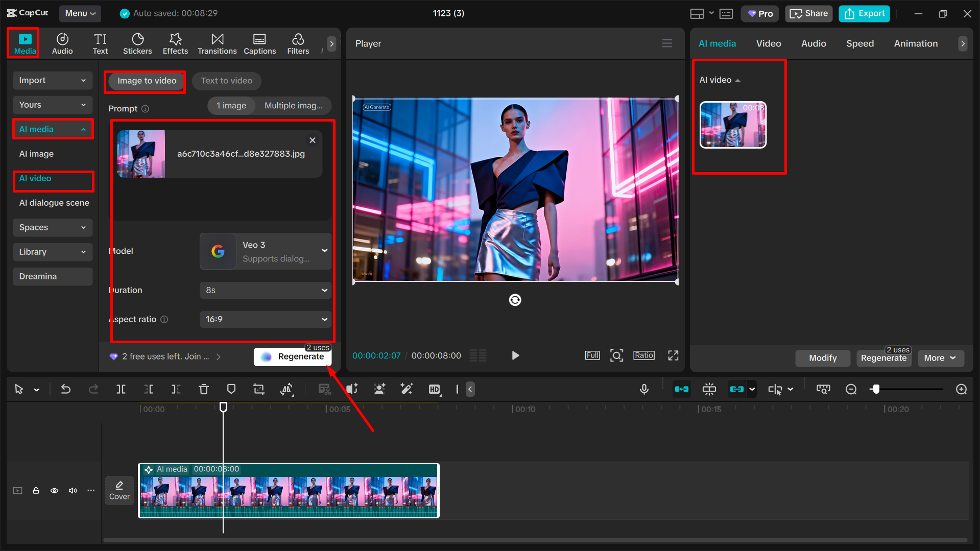Click the Regenerate button
This screenshot has height=551, width=980.
point(293,356)
